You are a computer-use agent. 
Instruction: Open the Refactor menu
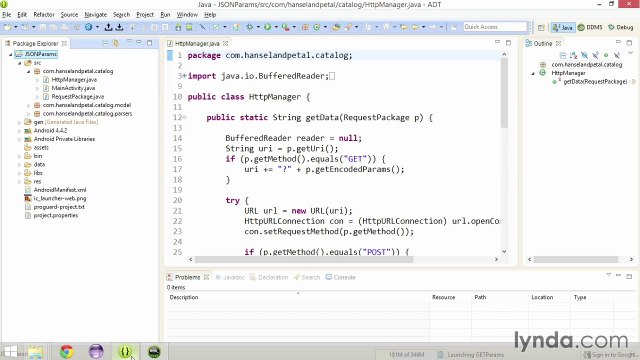click(x=44, y=14)
